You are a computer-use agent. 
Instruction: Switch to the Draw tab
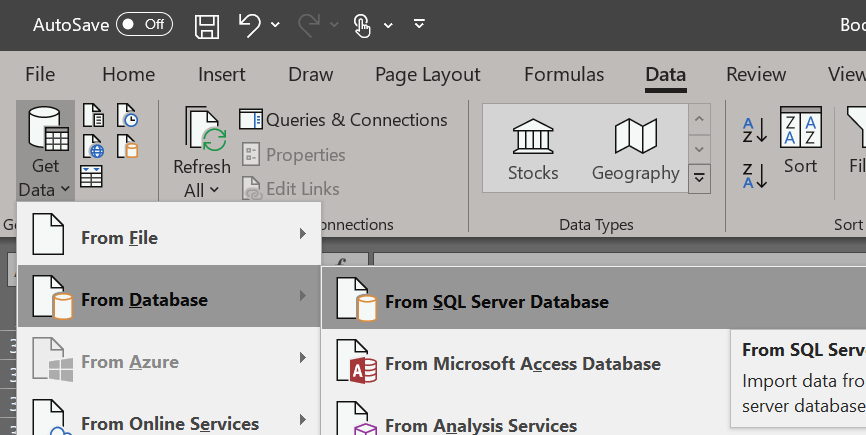(x=310, y=75)
